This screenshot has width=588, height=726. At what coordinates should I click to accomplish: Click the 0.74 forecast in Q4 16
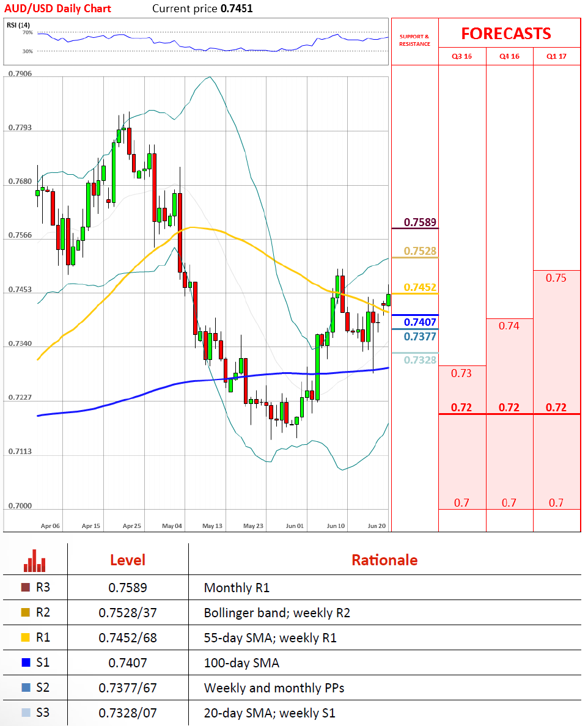pyautogui.click(x=509, y=326)
